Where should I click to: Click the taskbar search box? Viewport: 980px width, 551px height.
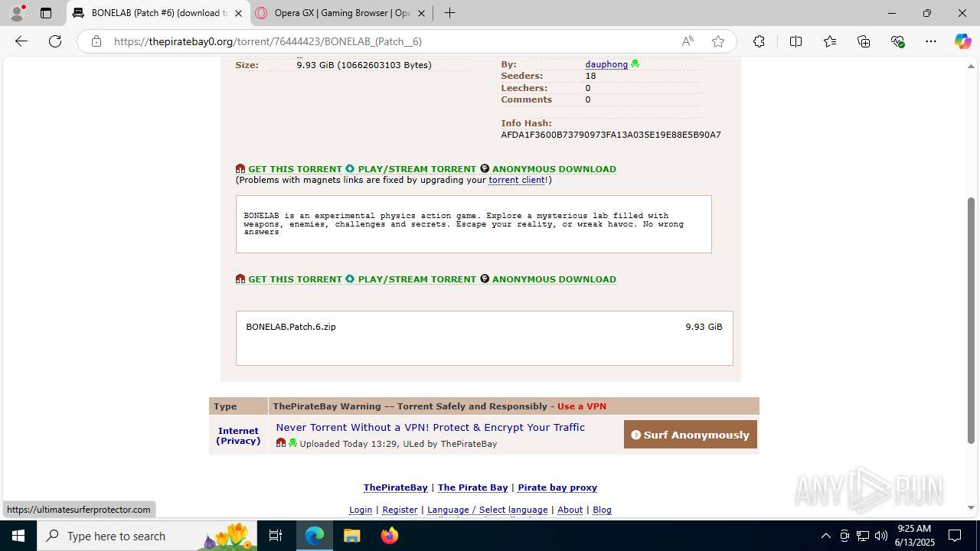(x=147, y=536)
